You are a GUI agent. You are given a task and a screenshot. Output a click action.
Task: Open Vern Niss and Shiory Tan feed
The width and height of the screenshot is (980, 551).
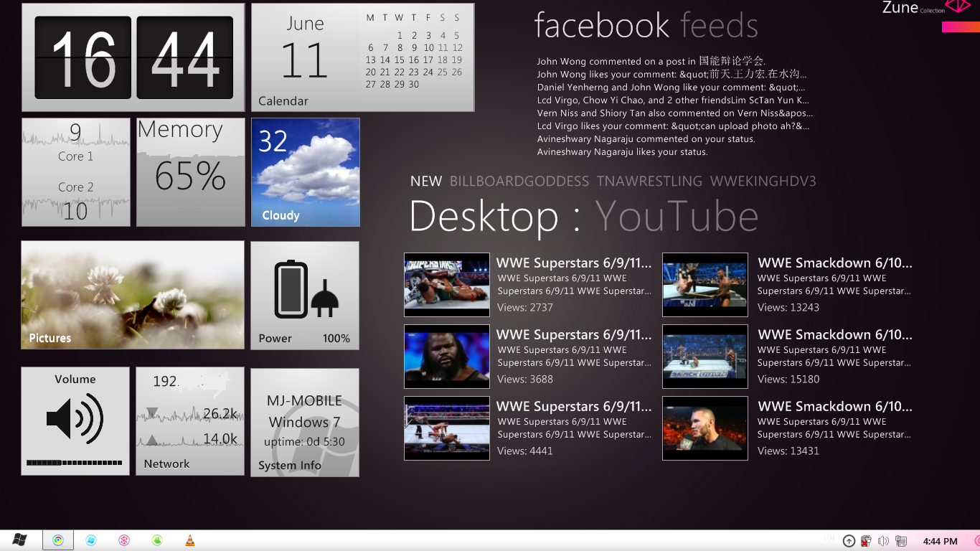click(674, 113)
